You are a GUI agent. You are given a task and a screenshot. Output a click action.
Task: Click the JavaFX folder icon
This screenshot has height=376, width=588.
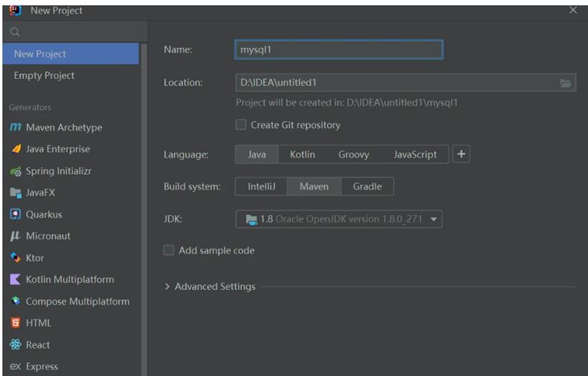(x=16, y=193)
